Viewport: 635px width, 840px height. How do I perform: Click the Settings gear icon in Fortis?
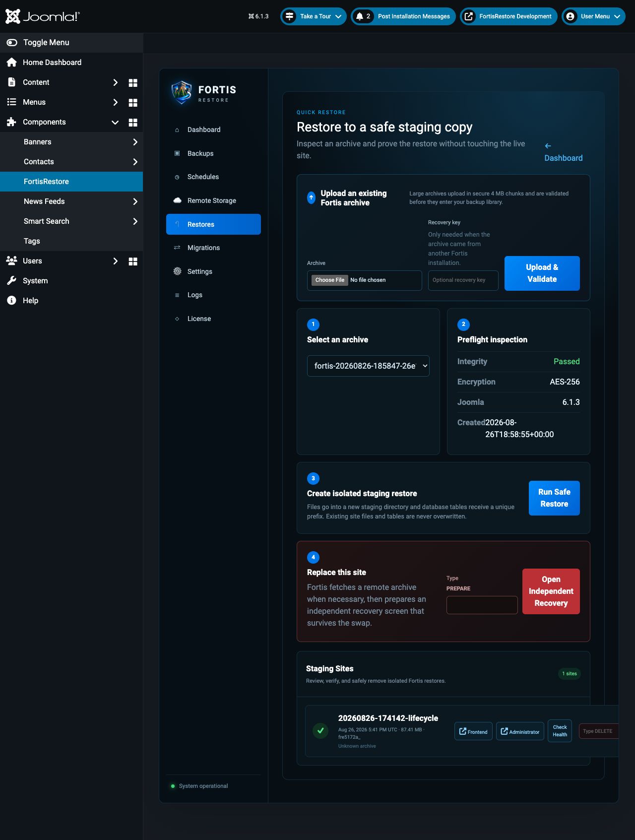pos(177,271)
